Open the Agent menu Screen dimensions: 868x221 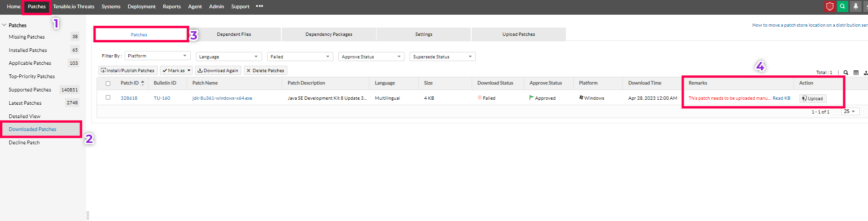point(195,6)
